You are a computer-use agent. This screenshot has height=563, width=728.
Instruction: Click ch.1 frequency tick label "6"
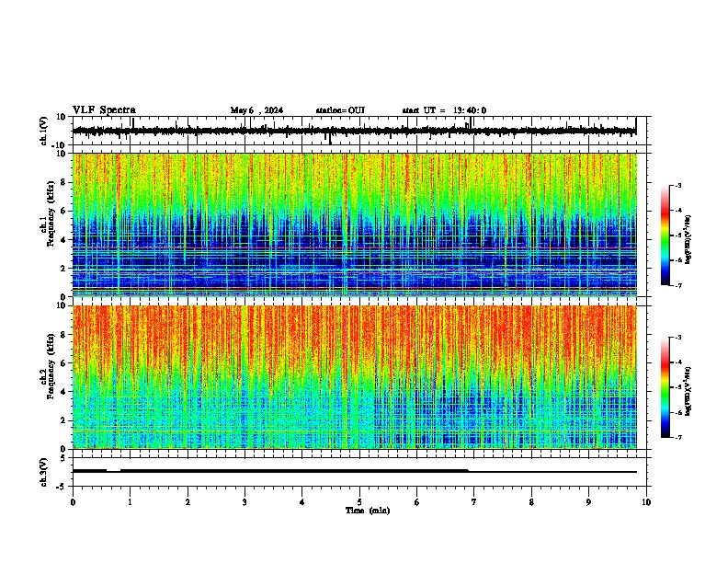pos(63,212)
